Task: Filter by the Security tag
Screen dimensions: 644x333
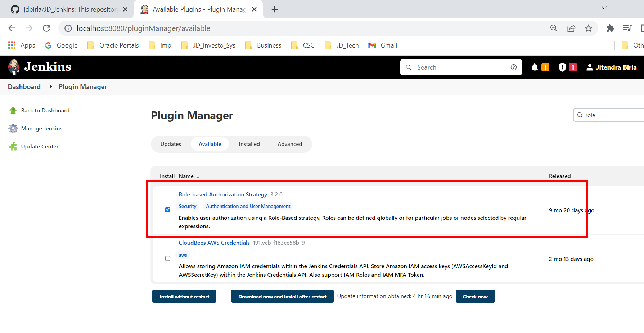Action: tap(188, 206)
